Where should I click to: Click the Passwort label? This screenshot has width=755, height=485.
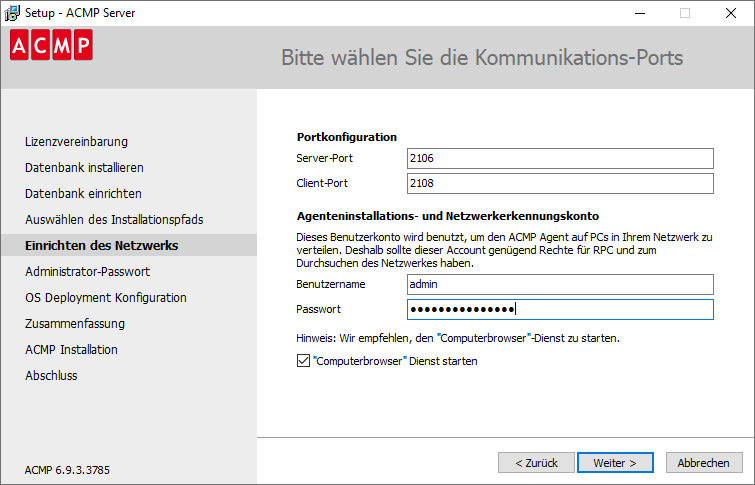pyautogui.click(x=318, y=309)
